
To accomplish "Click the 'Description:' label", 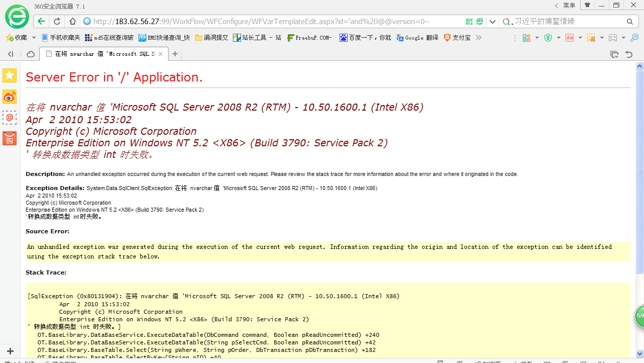I will point(45,174).
